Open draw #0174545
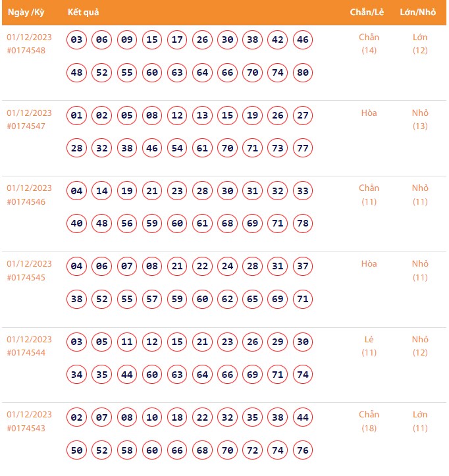This screenshot has width=449, height=476. tap(26, 278)
